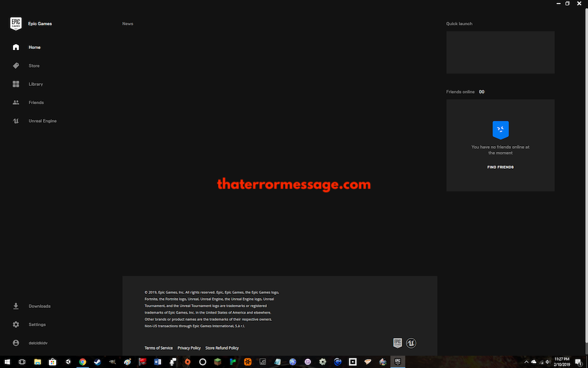Open the Library section
Image resolution: width=588 pixels, height=368 pixels.
[x=36, y=84]
